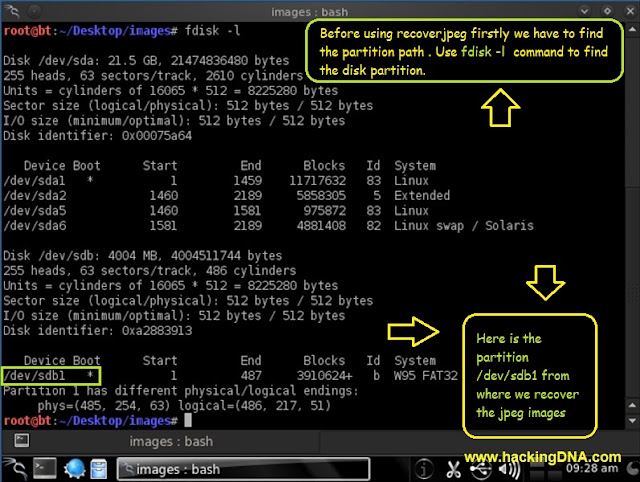Click the 09:28 am panel clock
Image resolution: width=640 pixels, height=482 pixels.
592,468
